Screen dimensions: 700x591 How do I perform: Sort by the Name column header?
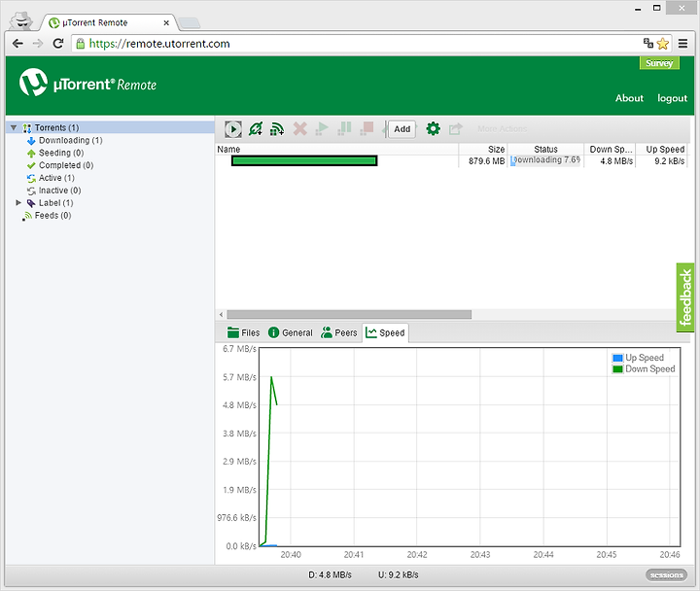pyautogui.click(x=337, y=149)
